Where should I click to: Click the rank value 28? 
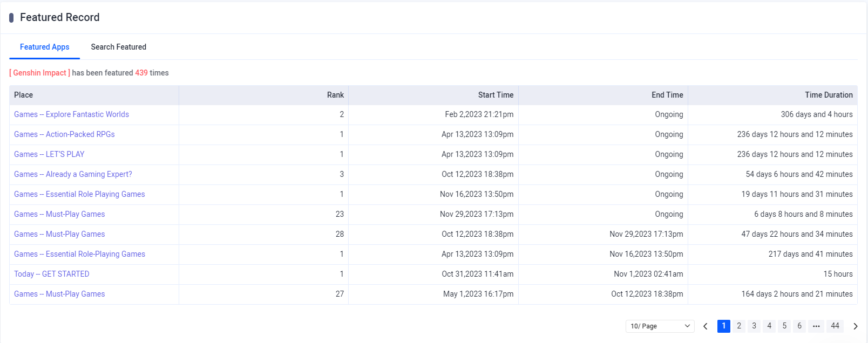[x=340, y=234]
